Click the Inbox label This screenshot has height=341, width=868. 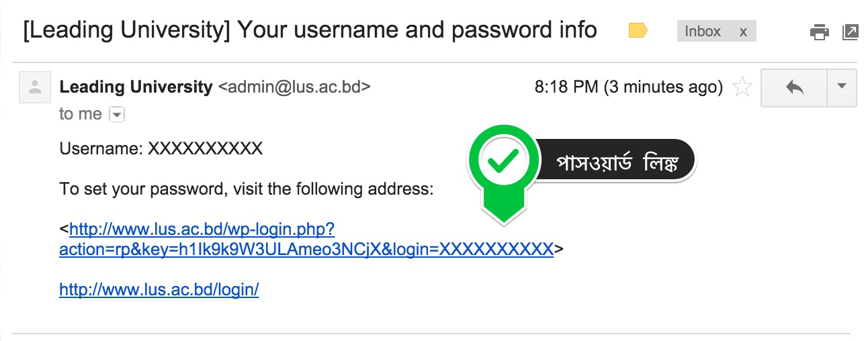pos(703,32)
